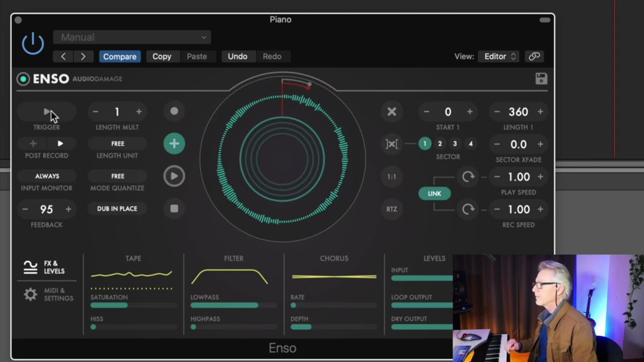Screen dimensions: 644x362
Task: Open the DUB IN PLACE mode selector
Action: [x=117, y=209]
